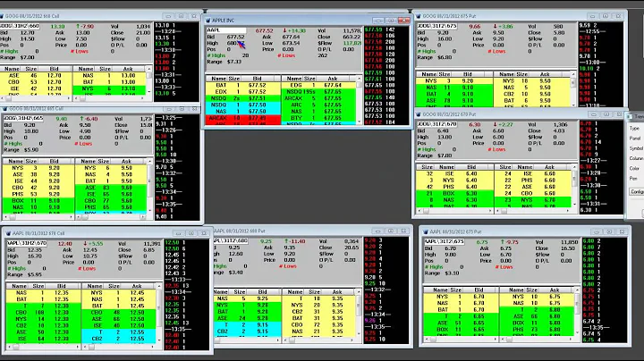
Task: Select BOX 6.30 bid row in GOOG 670 Put
Action: 454,193
